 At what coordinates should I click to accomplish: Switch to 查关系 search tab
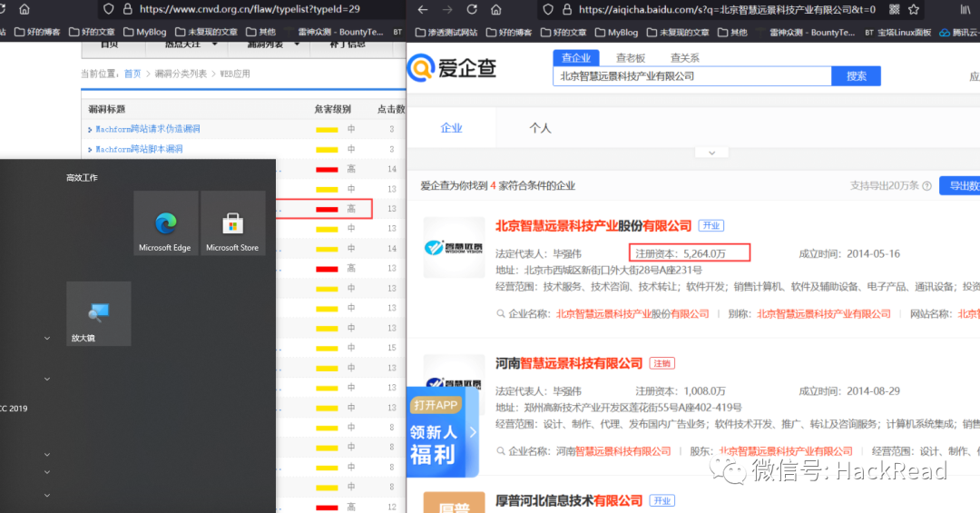point(685,57)
